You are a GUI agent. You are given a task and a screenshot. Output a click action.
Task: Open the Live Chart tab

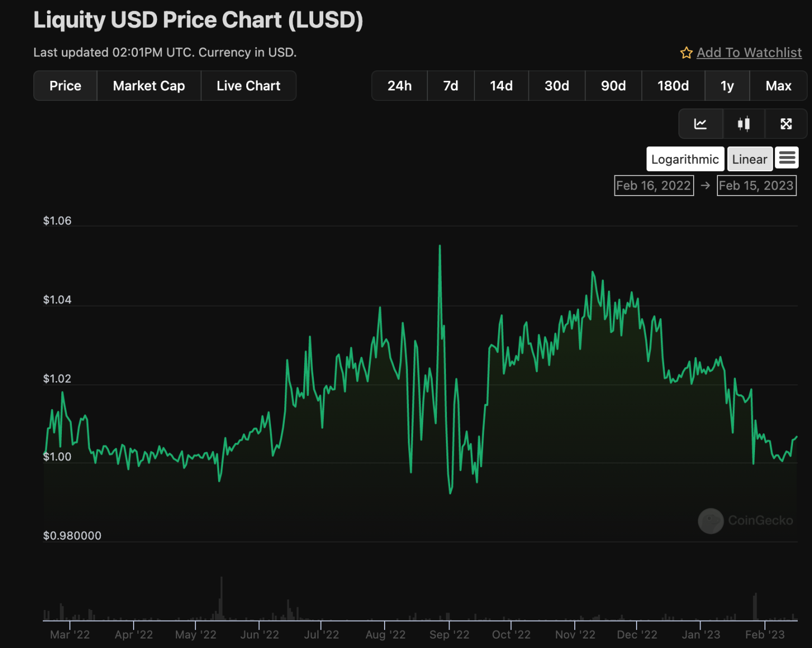pos(248,86)
